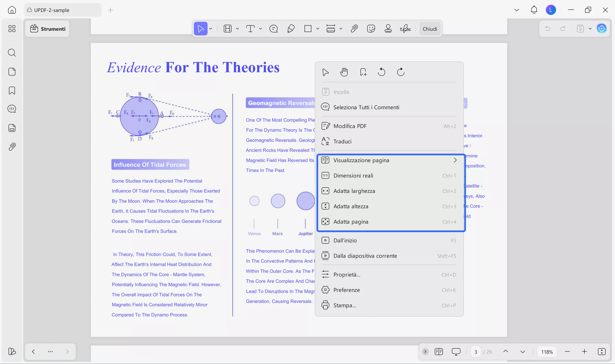Click the attachment paperclip toolbar icon
This screenshot has width=615, height=364.
coord(354,29)
